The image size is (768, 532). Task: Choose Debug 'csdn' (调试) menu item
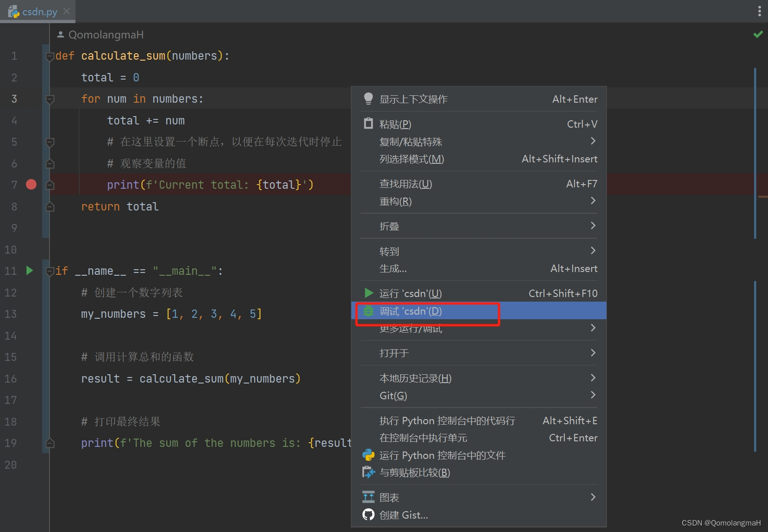[x=479, y=311]
